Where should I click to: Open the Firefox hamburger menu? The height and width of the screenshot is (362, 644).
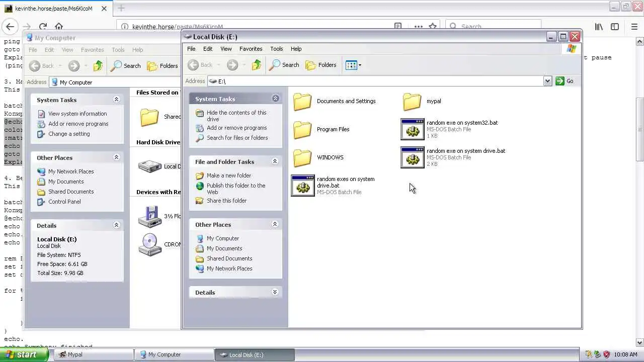634,27
